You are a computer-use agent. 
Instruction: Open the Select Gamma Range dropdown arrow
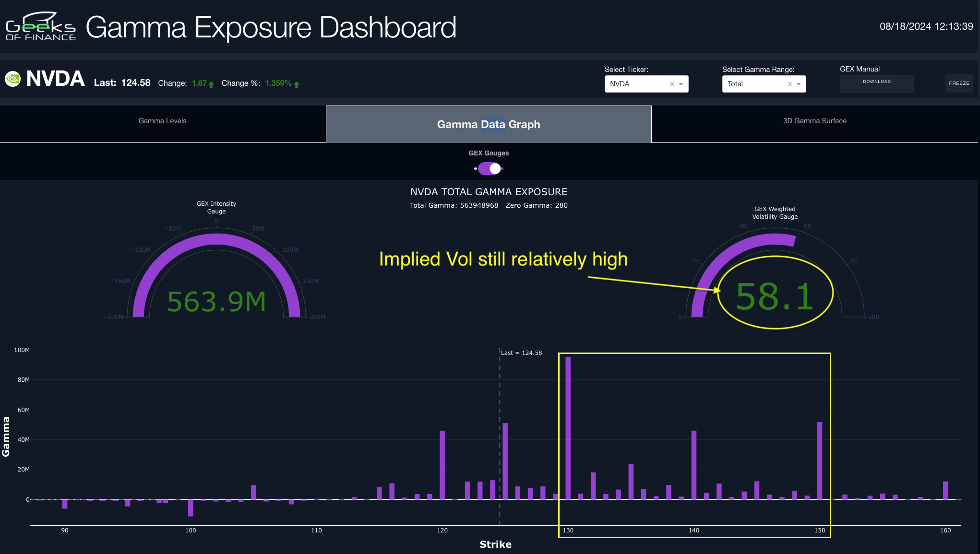tap(799, 84)
